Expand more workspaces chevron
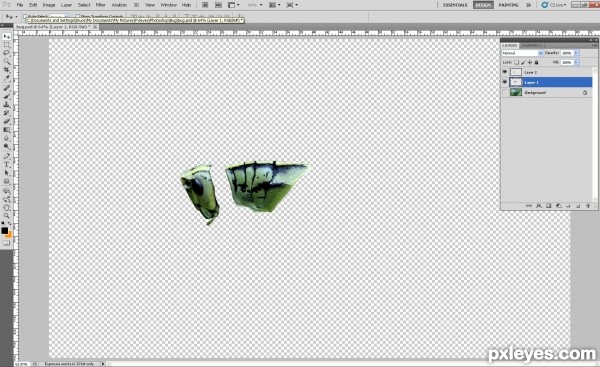This screenshot has width=600, height=367. 528,5
